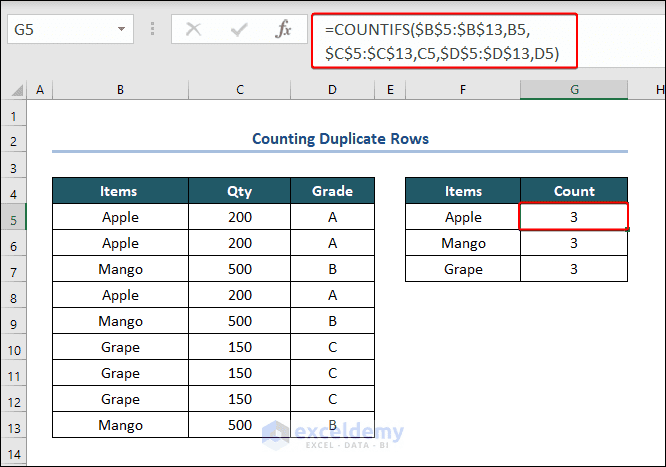
Task: Select cell C10 containing 150
Action: click(x=240, y=347)
